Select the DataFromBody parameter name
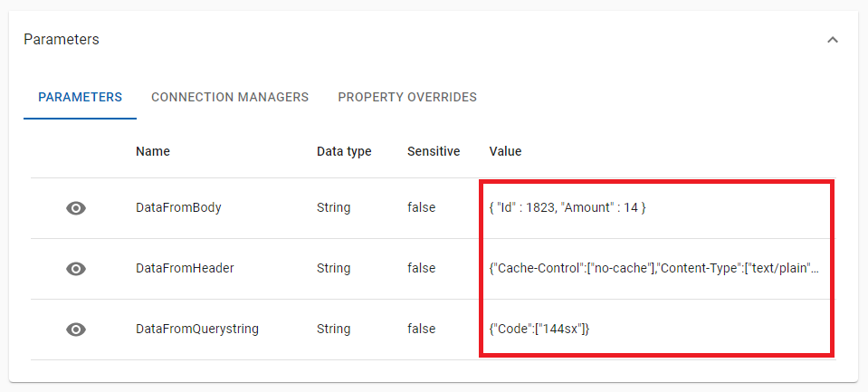The height and width of the screenshot is (392, 868). [178, 208]
